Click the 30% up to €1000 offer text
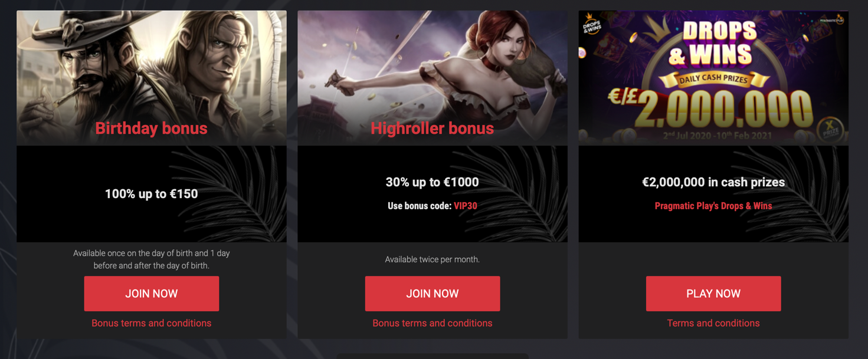Screen dimensions: 868x359 click(x=432, y=182)
